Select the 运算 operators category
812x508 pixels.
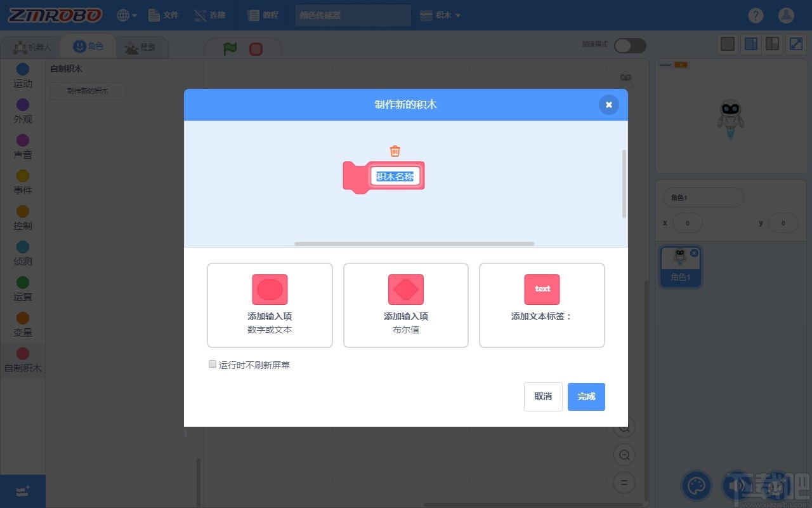pos(23,289)
